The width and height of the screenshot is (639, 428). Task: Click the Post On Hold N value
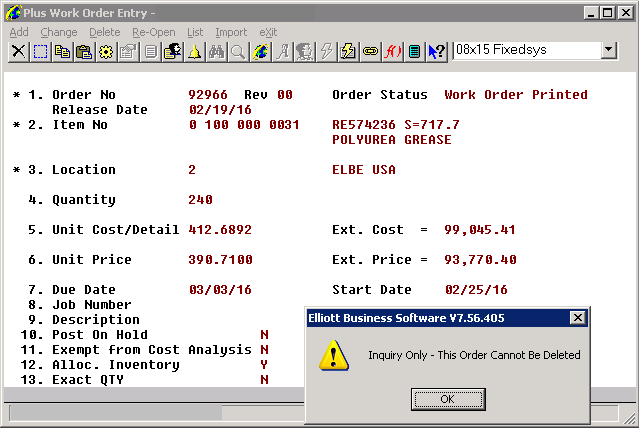pos(264,335)
